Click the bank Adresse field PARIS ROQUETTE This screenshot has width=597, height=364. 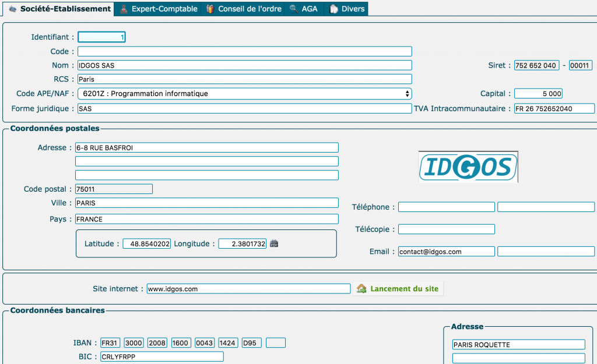(x=518, y=345)
